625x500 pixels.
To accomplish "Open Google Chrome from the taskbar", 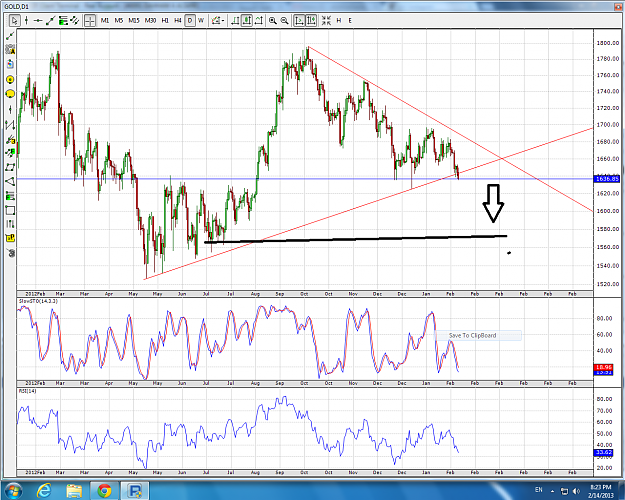I will (104, 490).
